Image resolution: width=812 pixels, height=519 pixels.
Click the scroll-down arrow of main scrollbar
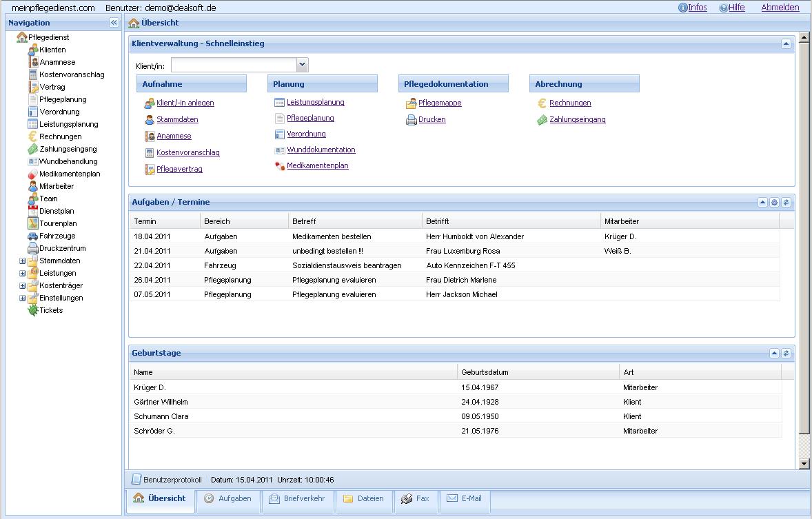pos(804,464)
